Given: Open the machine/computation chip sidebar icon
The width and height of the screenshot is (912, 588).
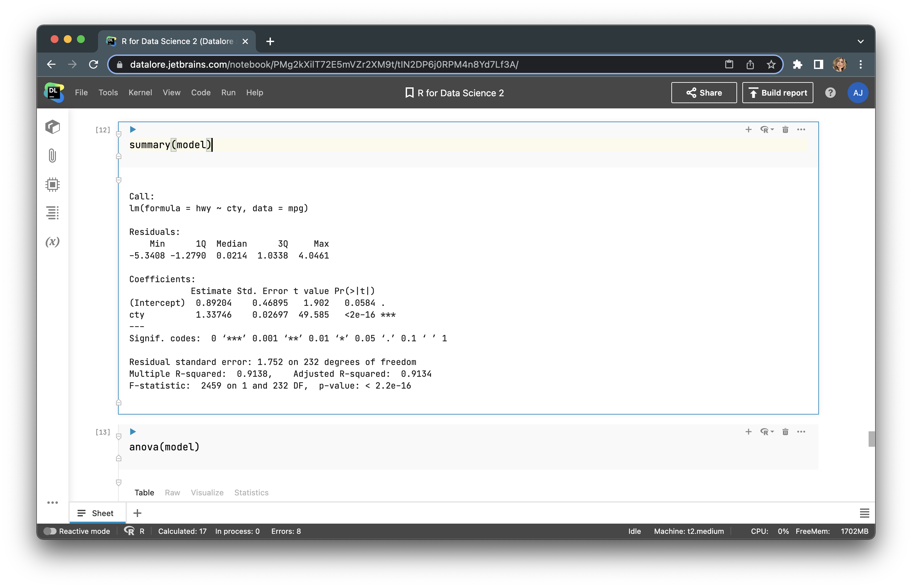Looking at the screenshot, I should click(53, 184).
